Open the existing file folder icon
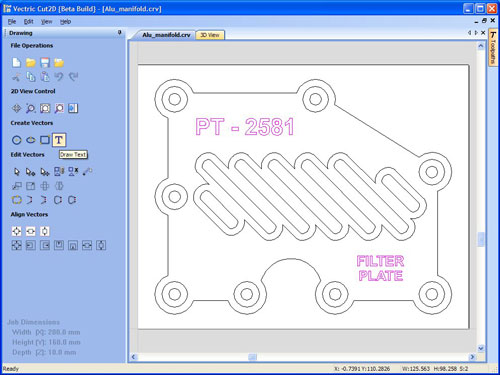 click(x=31, y=62)
